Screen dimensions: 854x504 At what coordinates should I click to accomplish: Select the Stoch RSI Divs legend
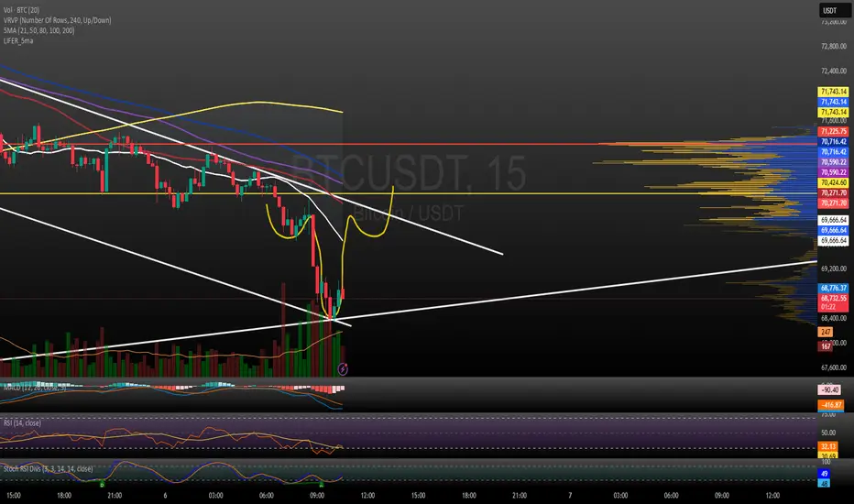(x=48, y=468)
